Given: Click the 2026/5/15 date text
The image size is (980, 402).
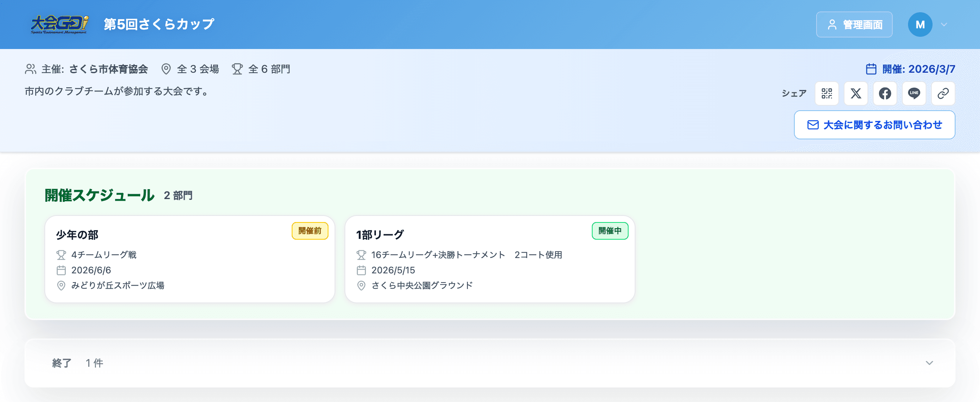Looking at the screenshot, I should coord(393,270).
